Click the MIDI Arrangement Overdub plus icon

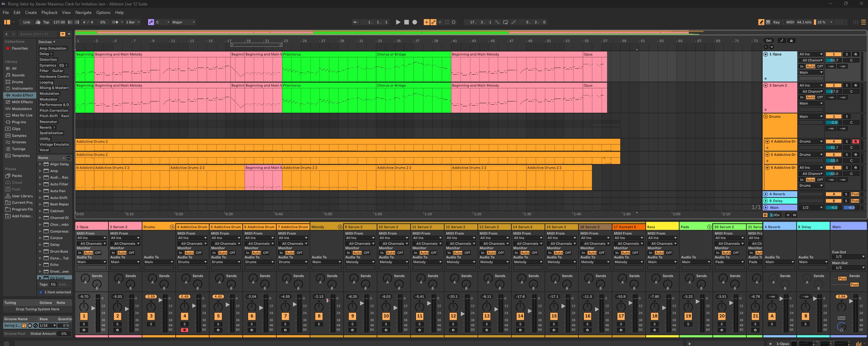(x=427, y=22)
